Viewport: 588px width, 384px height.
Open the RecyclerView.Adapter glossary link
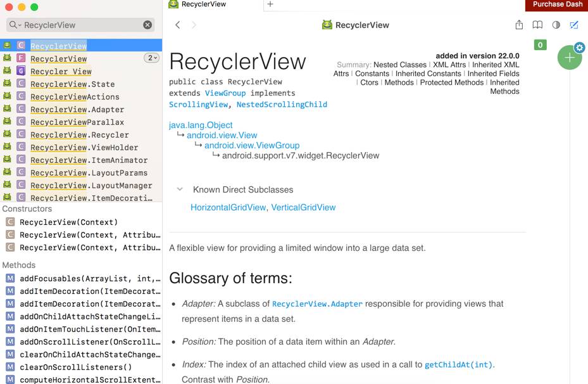click(317, 304)
